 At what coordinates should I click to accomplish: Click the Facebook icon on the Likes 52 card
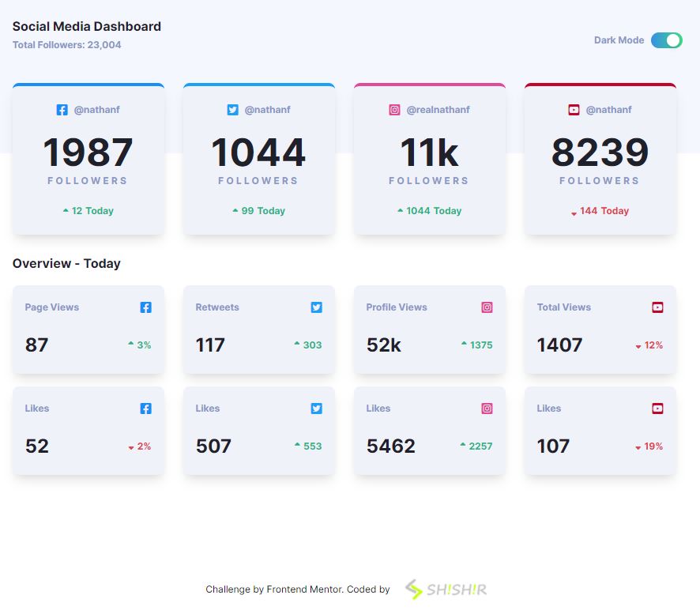145,409
